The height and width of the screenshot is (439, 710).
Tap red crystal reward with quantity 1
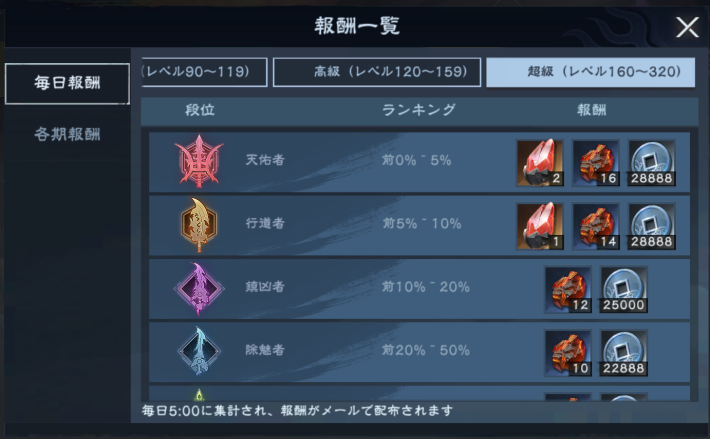pyautogui.click(x=540, y=226)
